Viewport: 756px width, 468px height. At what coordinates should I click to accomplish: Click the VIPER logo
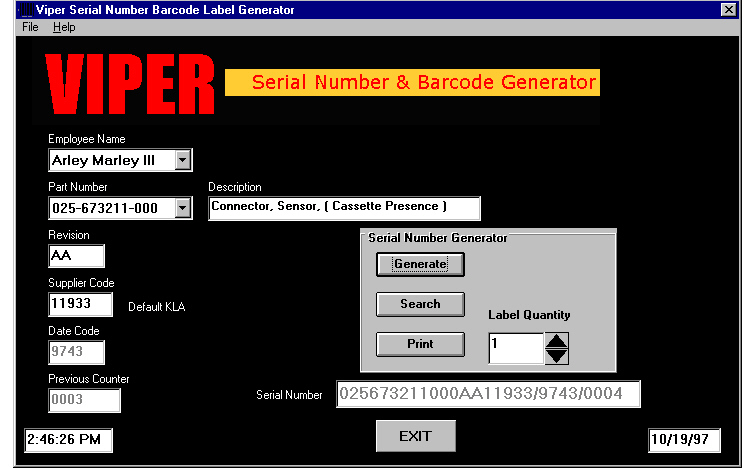pyautogui.click(x=130, y=84)
